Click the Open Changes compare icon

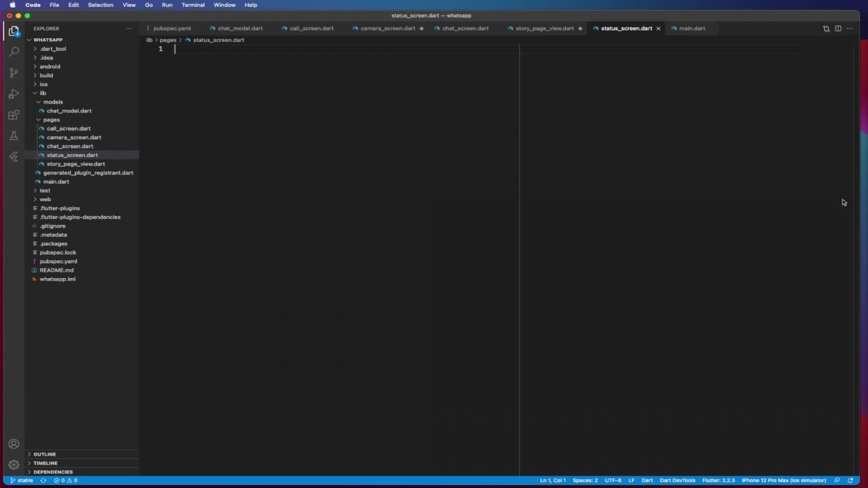tap(826, 28)
